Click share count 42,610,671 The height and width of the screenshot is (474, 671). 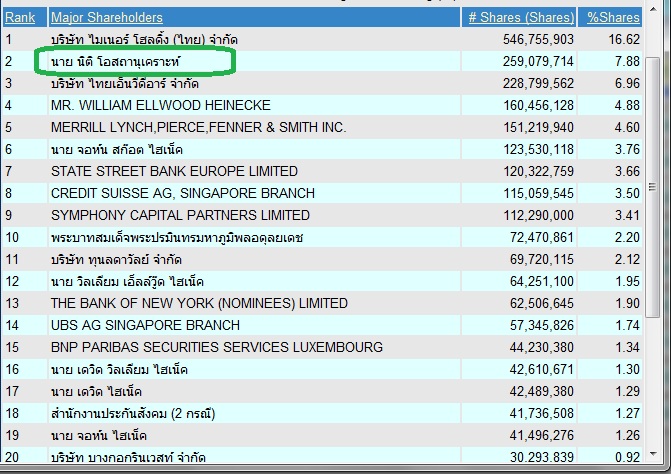tap(541, 369)
